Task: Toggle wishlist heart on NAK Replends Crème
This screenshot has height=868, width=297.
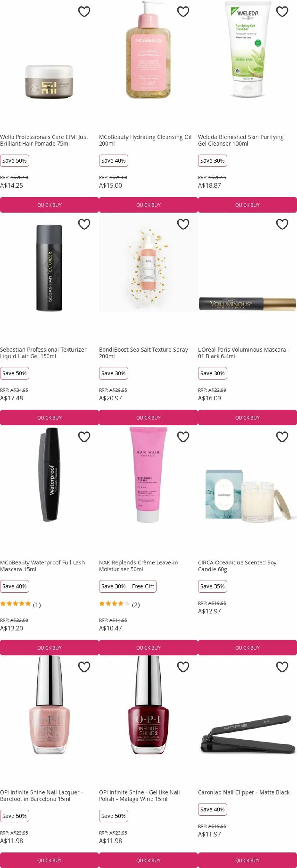Action: tap(183, 437)
